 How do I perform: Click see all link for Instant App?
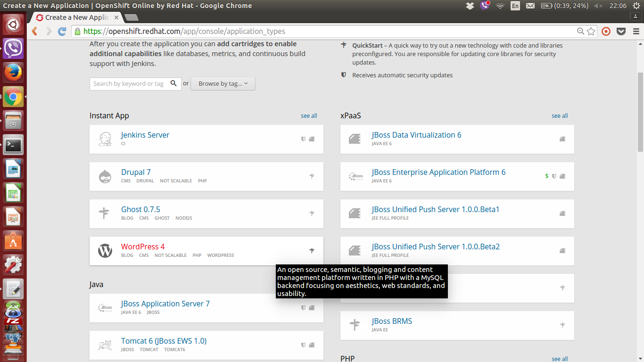pos(309,115)
